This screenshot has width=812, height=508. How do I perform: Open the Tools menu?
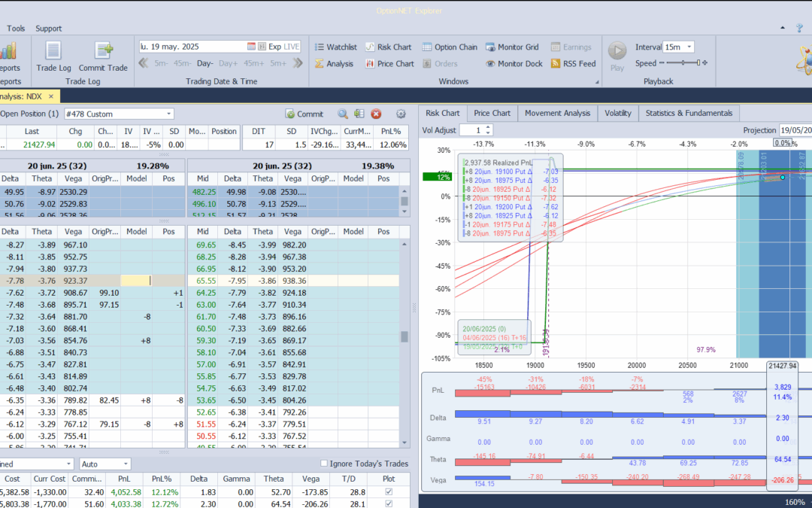[x=16, y=28]
